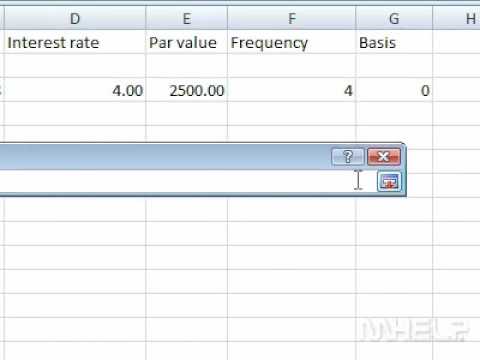Select the Frequency value cell showing 4
Viewport: 480px width, 360px height.
(x=292, y=90)
